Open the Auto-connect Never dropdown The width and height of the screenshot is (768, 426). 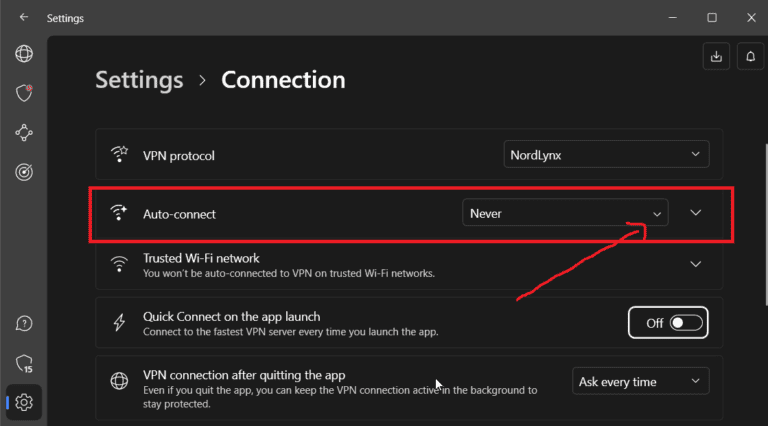pyautogui.click(x=566, y=213)
